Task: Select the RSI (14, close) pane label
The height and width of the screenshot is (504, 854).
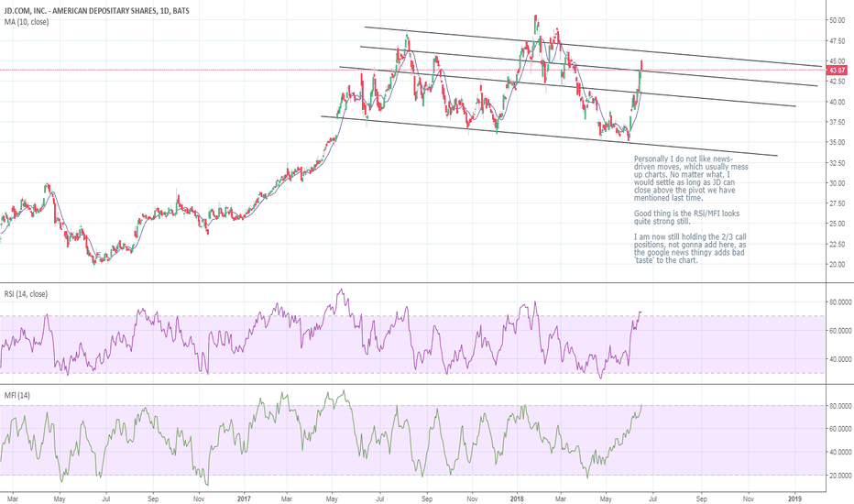Action: (26, 293)
